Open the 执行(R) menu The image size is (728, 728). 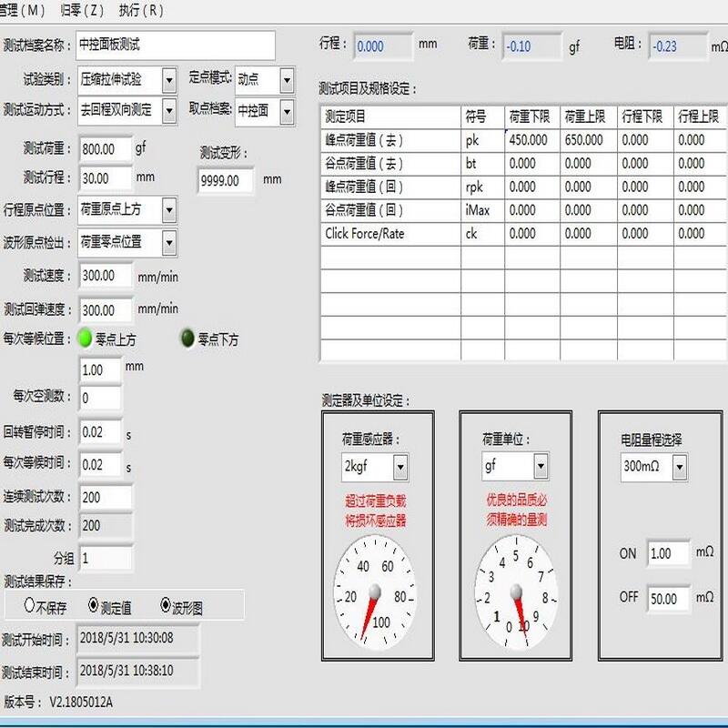click(x=141, y=11)
